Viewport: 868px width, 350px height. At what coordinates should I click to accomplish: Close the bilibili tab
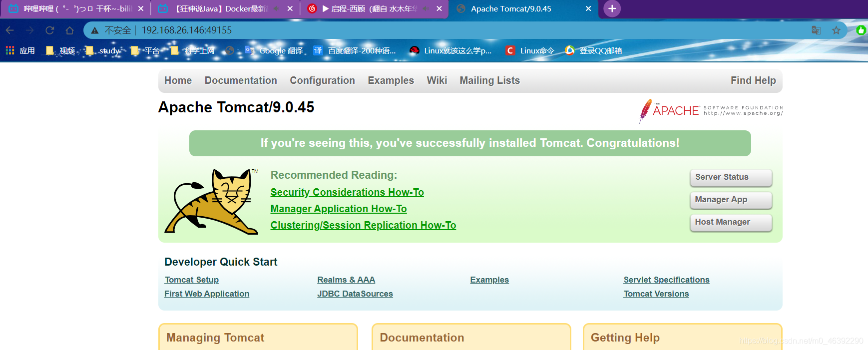point(141,8)
